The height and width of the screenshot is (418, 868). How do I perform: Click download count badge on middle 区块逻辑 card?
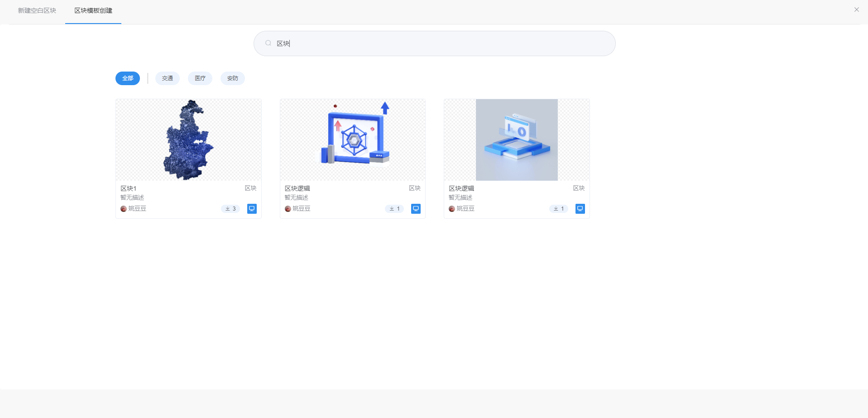[x=394, y=209]
